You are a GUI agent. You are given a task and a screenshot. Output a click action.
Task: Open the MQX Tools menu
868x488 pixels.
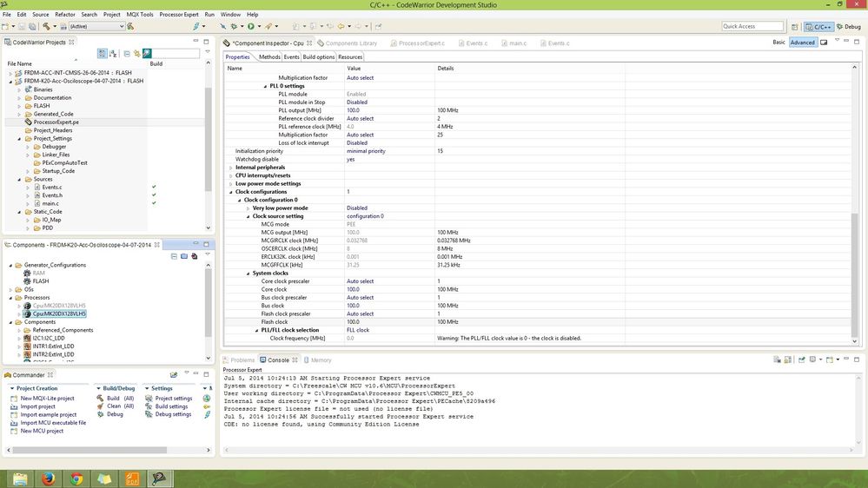pyautogui.click(x=140, y=15)
